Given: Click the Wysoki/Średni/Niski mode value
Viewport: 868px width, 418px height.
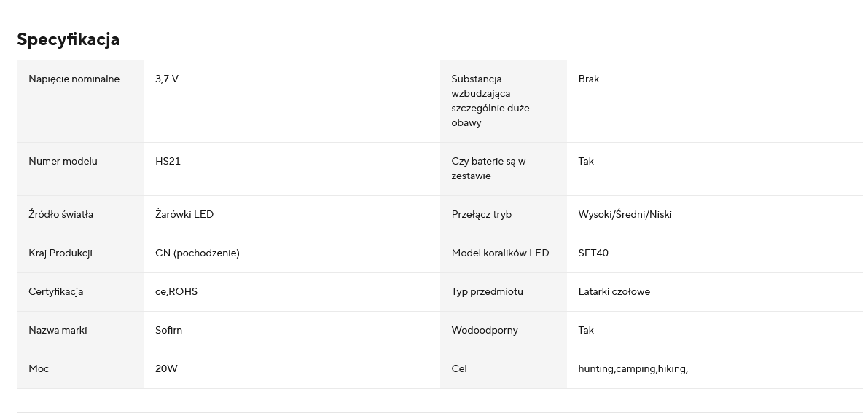Looking at the screenshot, I should click(625, 215).
